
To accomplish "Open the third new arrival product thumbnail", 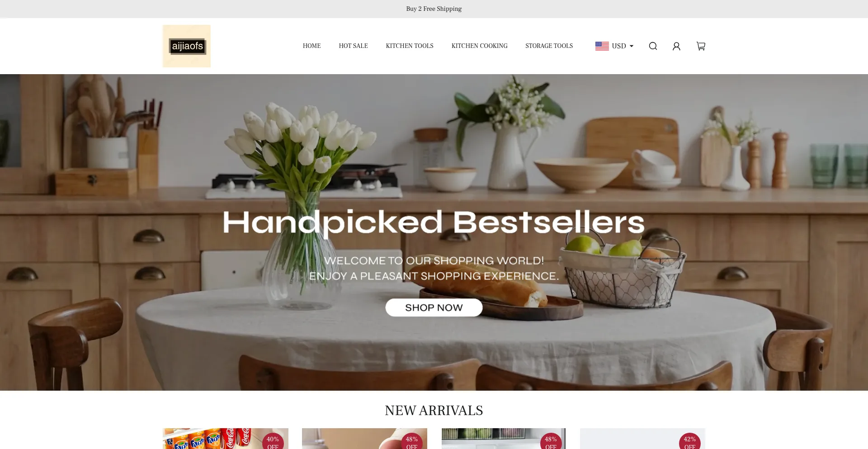I will (504, 439).
